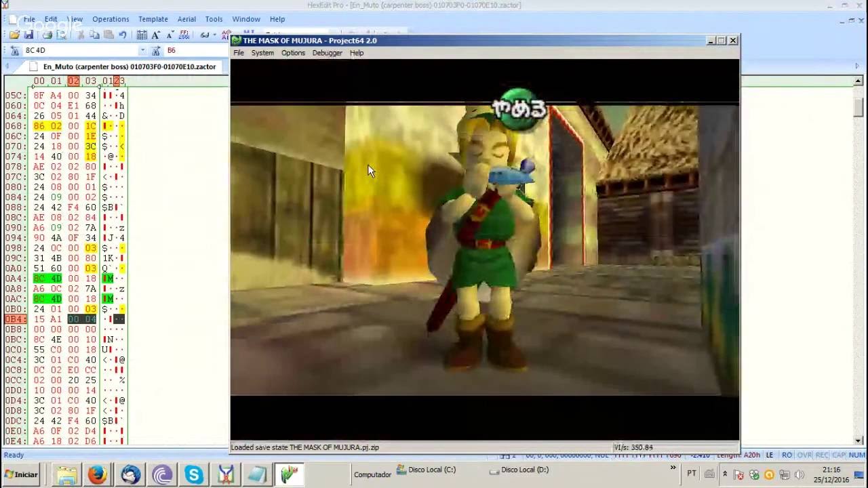Screen dimensions: 868x488
Task: Open the Tools menu in HexEdit
Action: (214, 19)
